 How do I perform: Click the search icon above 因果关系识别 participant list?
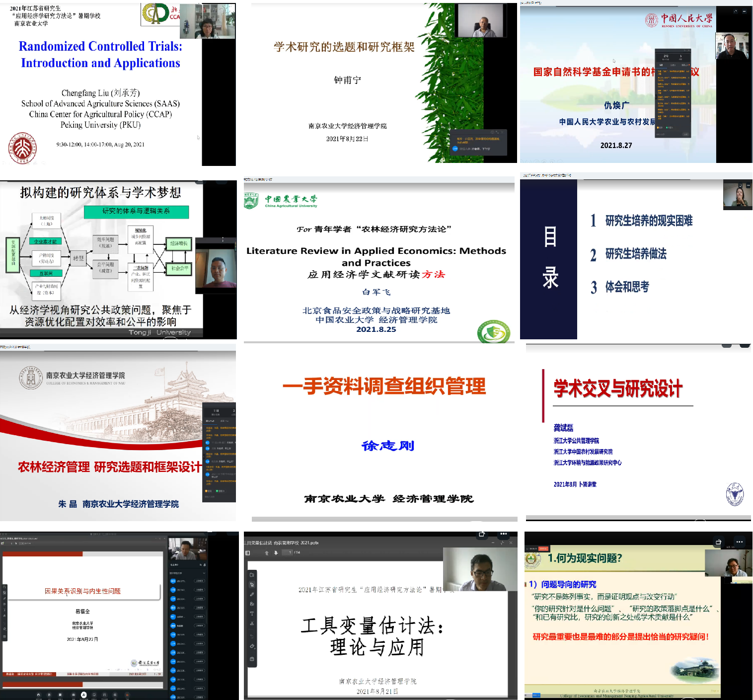(x=201, y=565)
